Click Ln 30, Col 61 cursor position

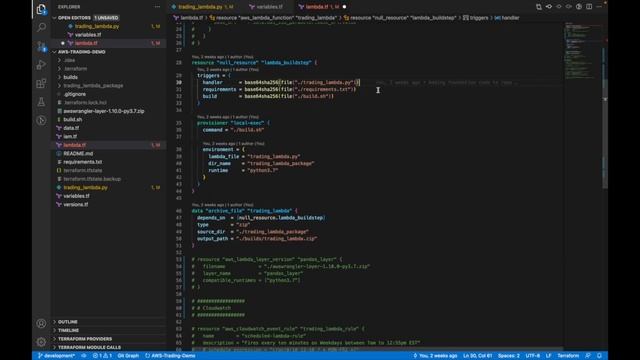(478, 356)
